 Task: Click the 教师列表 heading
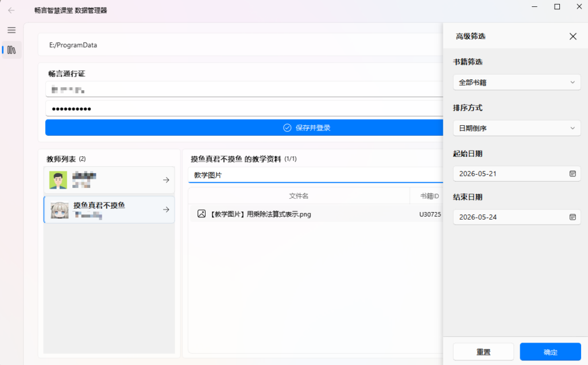[61, 159]
